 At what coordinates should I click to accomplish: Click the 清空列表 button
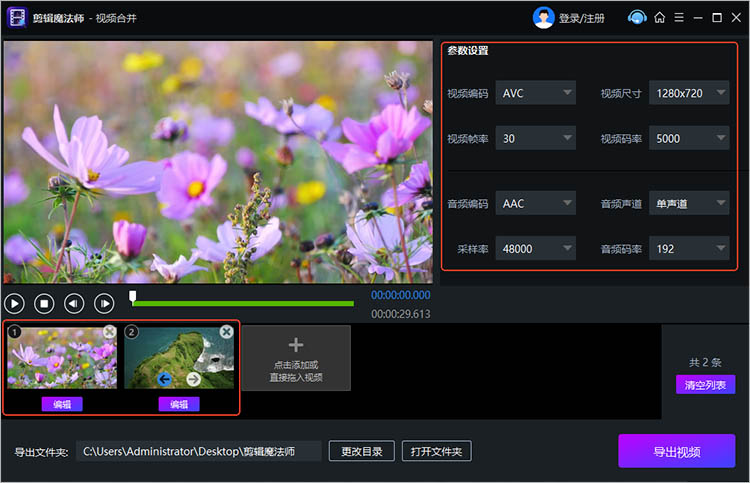704,385
